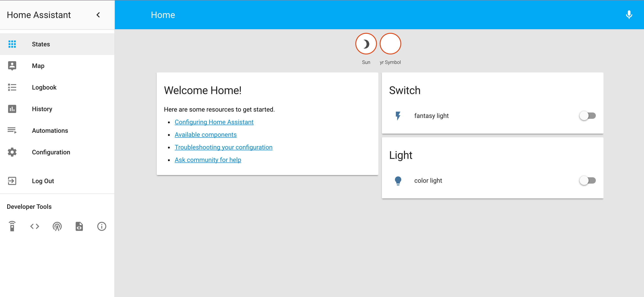
Task: Open Available components page
Action: (205, 135)
